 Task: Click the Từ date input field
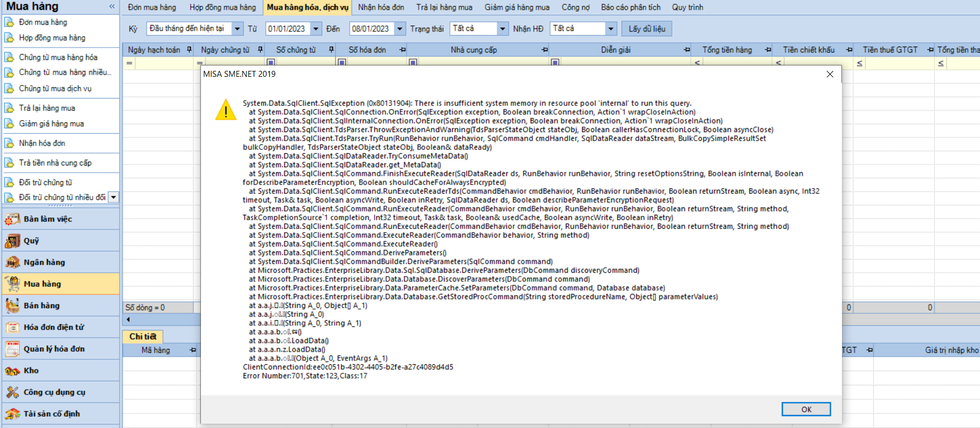pos(288,29)
